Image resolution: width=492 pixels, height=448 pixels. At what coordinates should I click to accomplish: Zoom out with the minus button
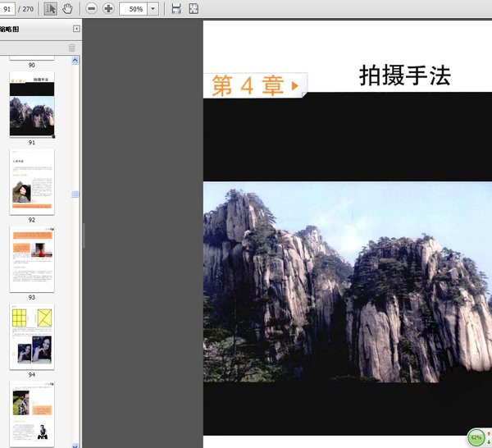[x=91, y=9]
